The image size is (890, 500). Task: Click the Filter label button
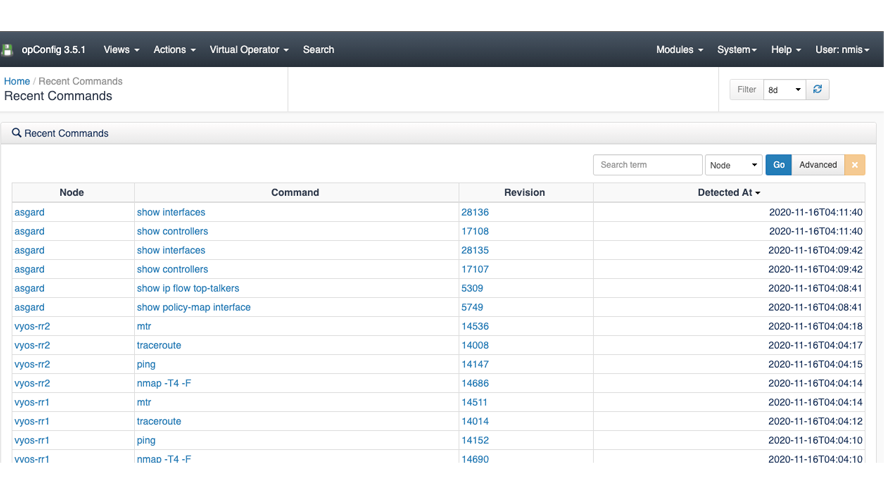(746, 90)
